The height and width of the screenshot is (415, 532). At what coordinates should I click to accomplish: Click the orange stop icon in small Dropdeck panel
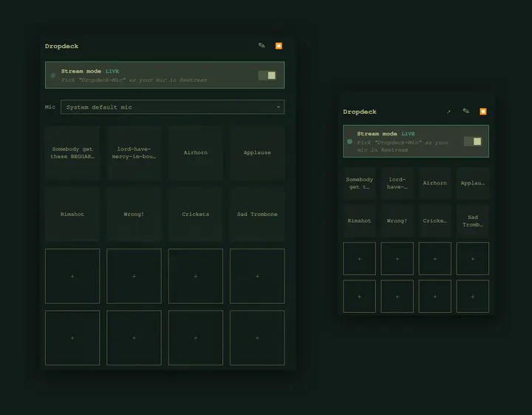(483, 112)
